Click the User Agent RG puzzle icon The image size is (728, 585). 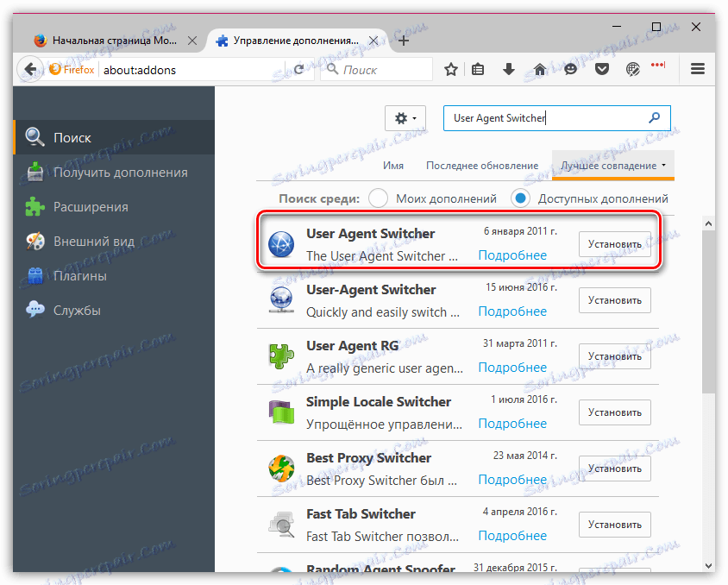coord(281,356)
